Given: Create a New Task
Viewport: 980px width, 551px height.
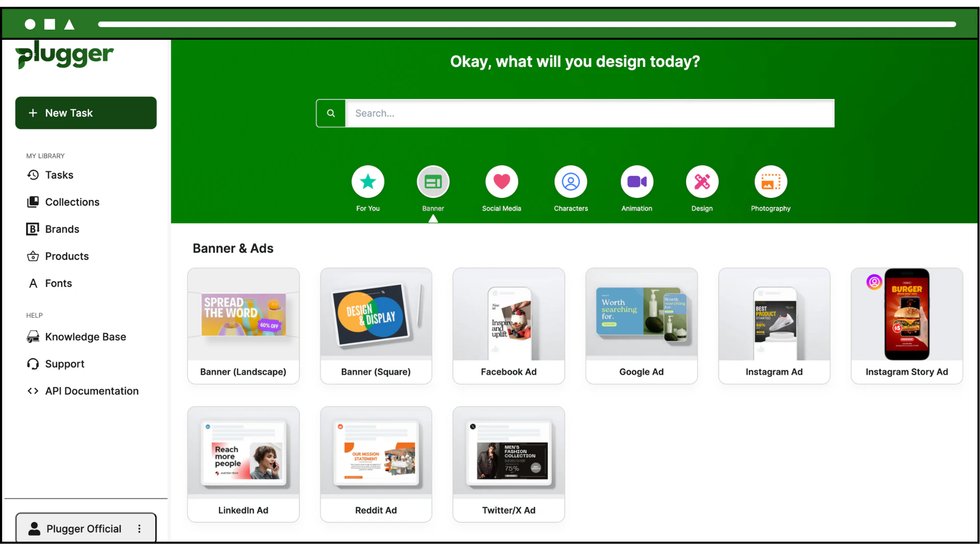Looking at the screenshot, I should point(86,113).
